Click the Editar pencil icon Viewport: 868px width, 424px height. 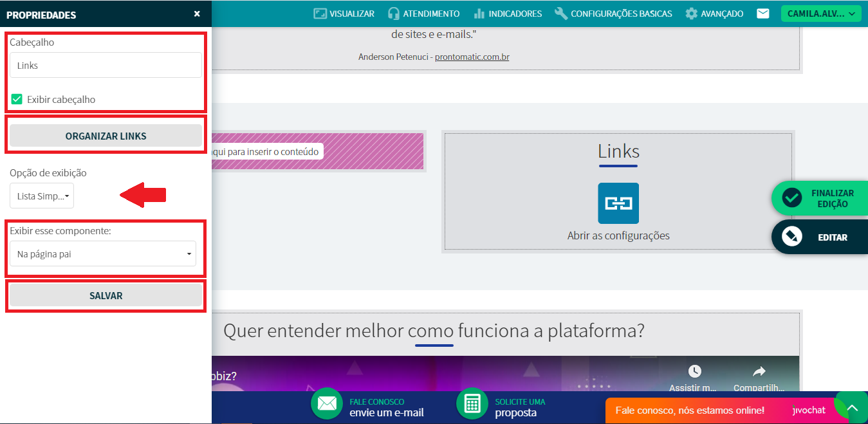pos(791,237)
